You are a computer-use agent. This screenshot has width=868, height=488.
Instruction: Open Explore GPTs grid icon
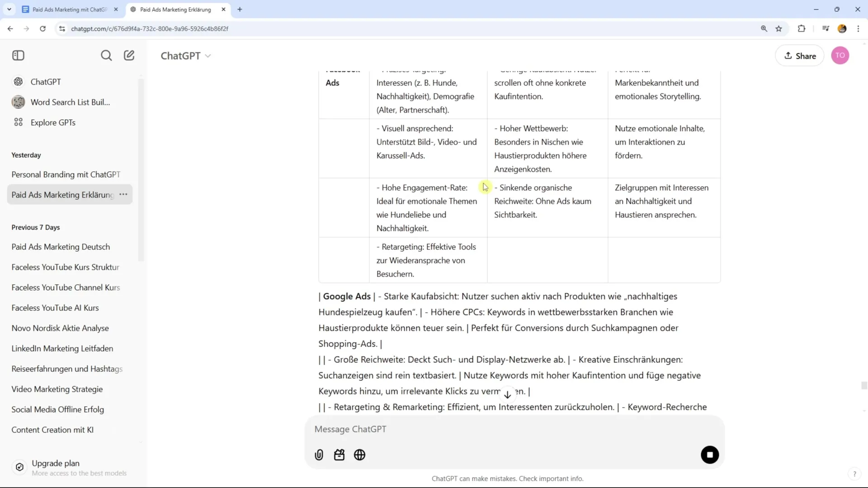pyautogui.click(x=19, y=122)
